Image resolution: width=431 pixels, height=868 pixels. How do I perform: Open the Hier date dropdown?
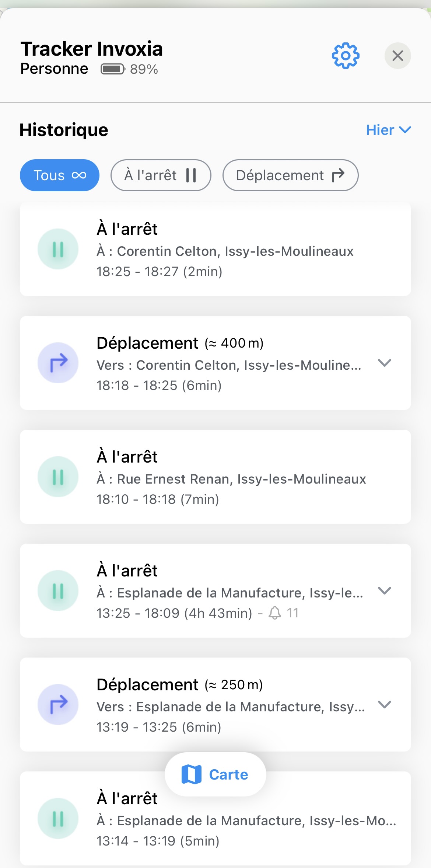point(388,130)
